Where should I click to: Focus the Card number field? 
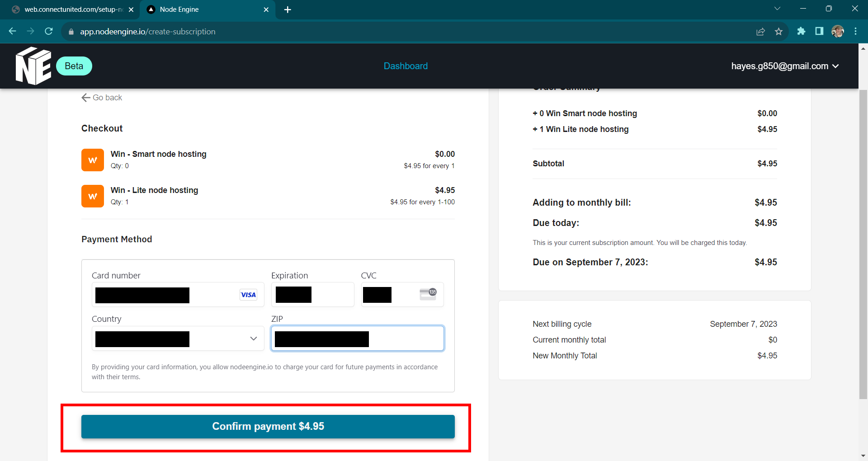point(178,295)
